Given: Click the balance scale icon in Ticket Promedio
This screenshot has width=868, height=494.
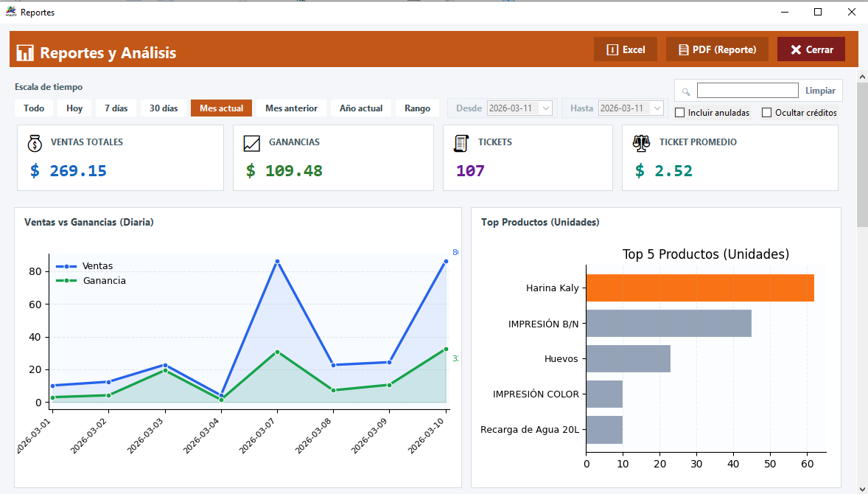Looking at the screenshot, I should tap(641, 143).
